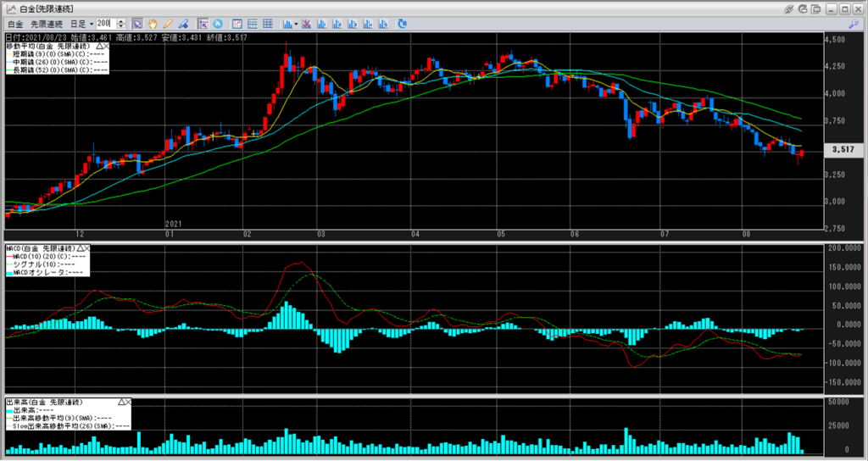Collapse the 移動平均 legend with triangle
Image resolution: width=868 pixels, height=461 pixels.
101,46
